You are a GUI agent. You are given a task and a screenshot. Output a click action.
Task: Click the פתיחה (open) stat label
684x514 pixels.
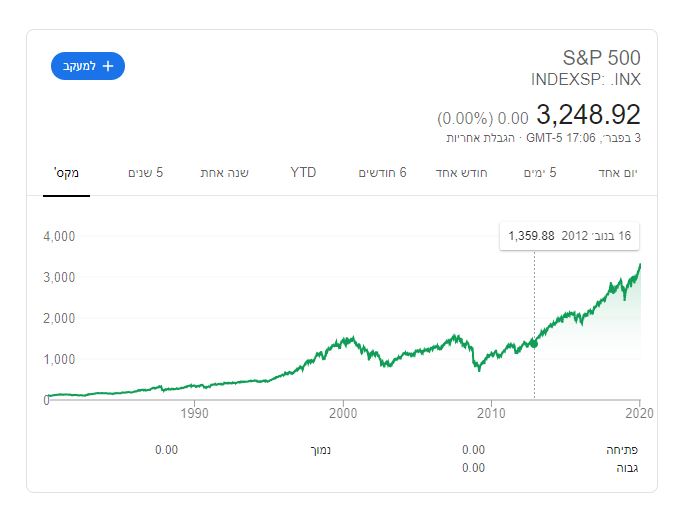click(x=622, y=449)
